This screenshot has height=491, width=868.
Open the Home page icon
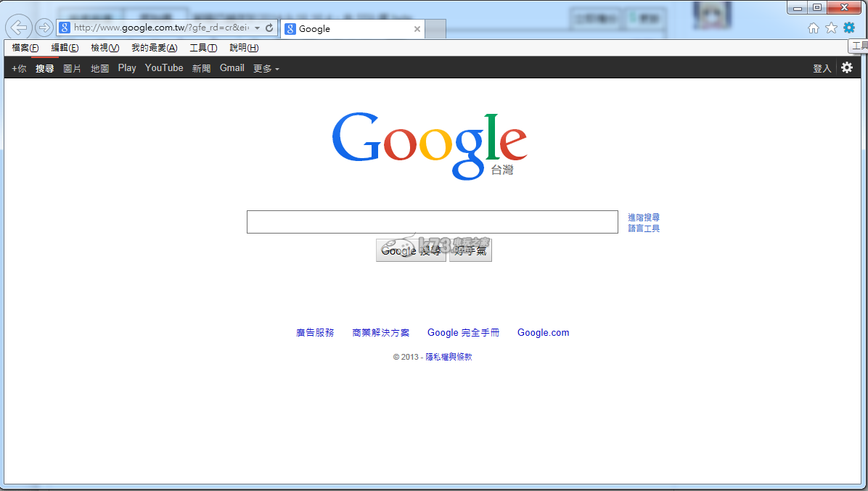[814, 28]
